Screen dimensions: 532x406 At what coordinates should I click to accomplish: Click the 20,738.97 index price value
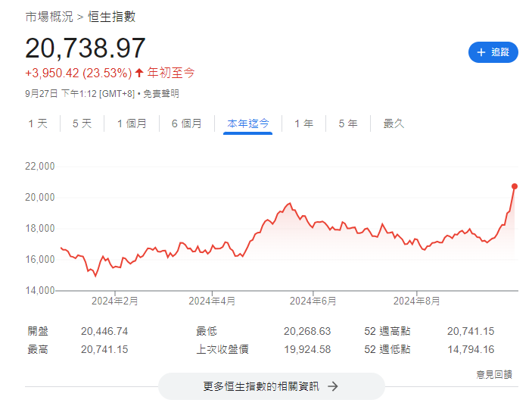click(86, 48)
